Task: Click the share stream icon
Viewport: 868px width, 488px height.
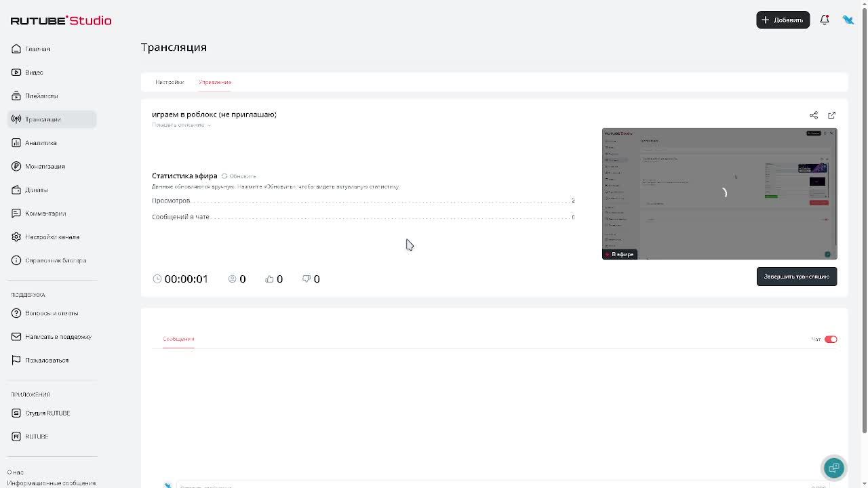Action: click(x=814, y=115)
